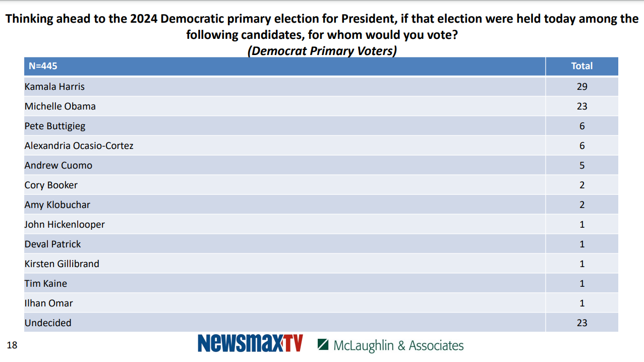Click the McLaughlin & Associates text
Image resolution: width=644 pixels, height=362 pixels.
tap(398, 345)
